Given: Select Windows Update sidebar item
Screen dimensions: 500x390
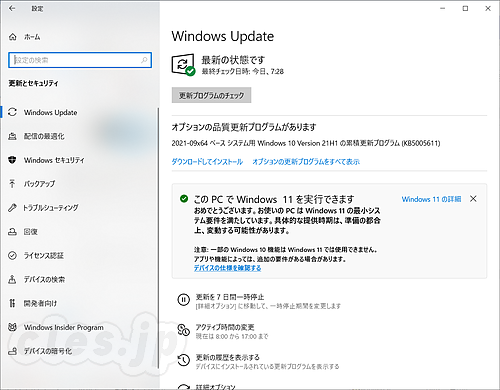Looking at the screenshot, I should pos(79,112).
